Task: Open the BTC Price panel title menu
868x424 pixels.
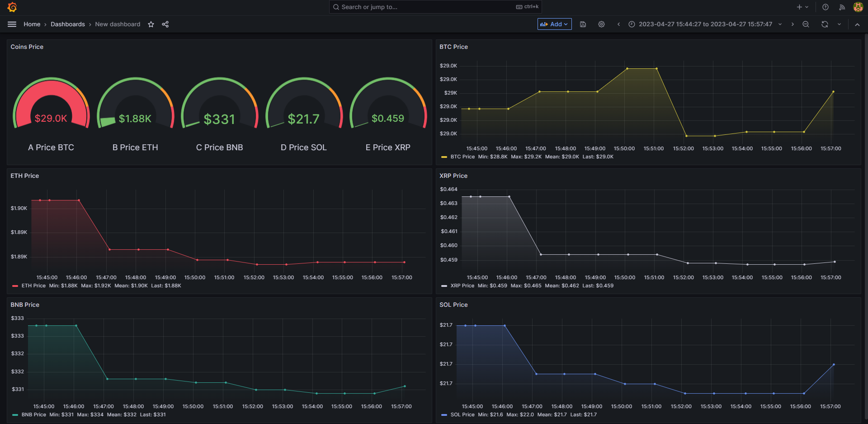Action: pos(453,47)
